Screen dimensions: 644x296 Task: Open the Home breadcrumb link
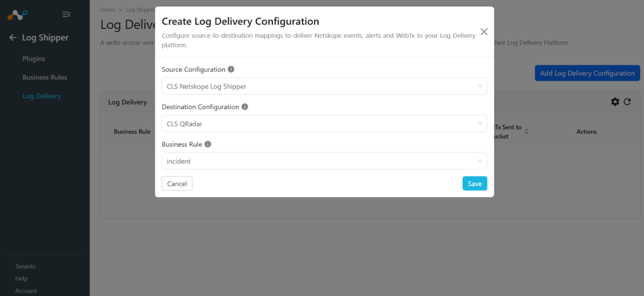107,9
